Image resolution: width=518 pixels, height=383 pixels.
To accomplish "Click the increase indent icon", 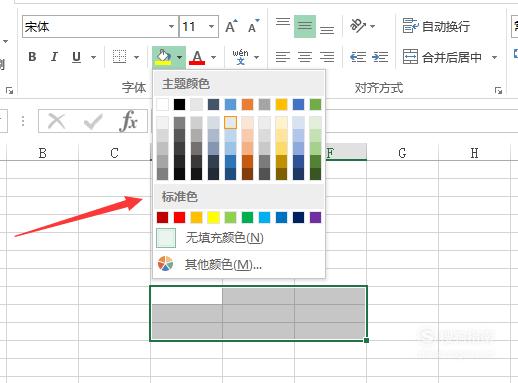I will click(x=380, y=57).
